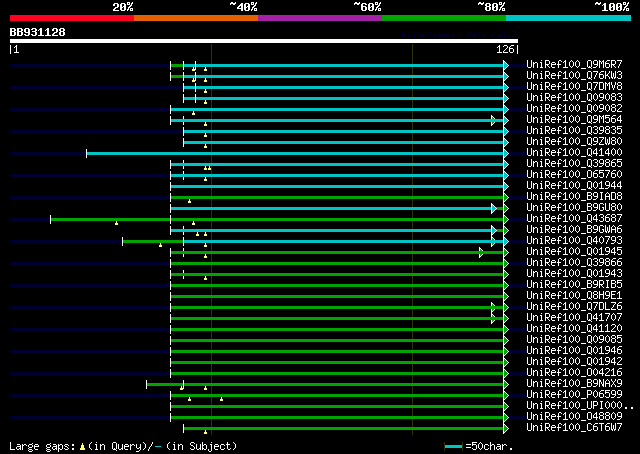Click the cyan alignment bar for Q01944
This screenshot has height=454, width=640.
click(x=337, y=187)
